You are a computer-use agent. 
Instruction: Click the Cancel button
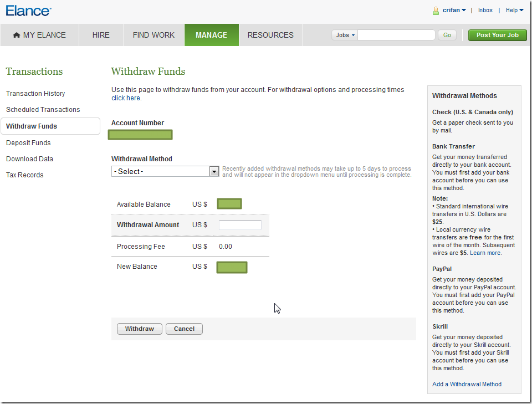tap(184, 329)
